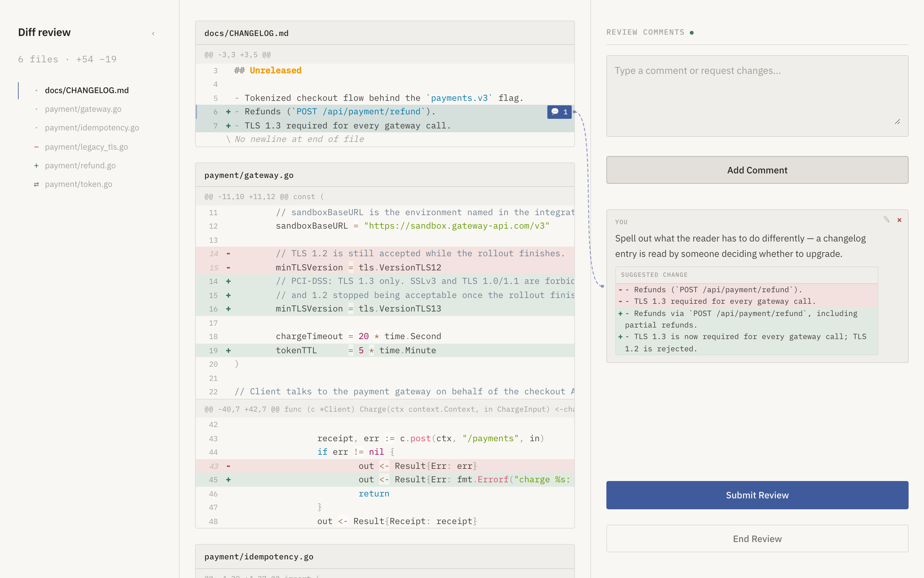
Task: Click the green status dot beside REVIEW COMMENTS
Action: (691, 33)
